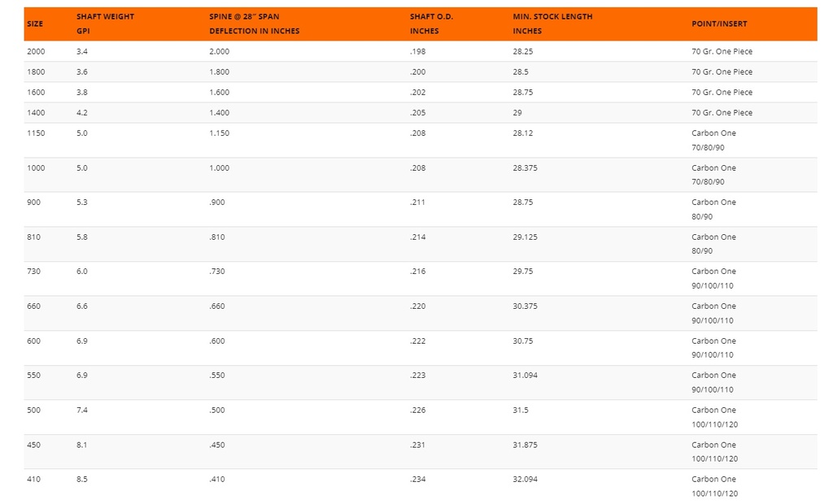Click the 1.400 spine deflection value
Screen dimensions: 833x504
coord(219,112)
